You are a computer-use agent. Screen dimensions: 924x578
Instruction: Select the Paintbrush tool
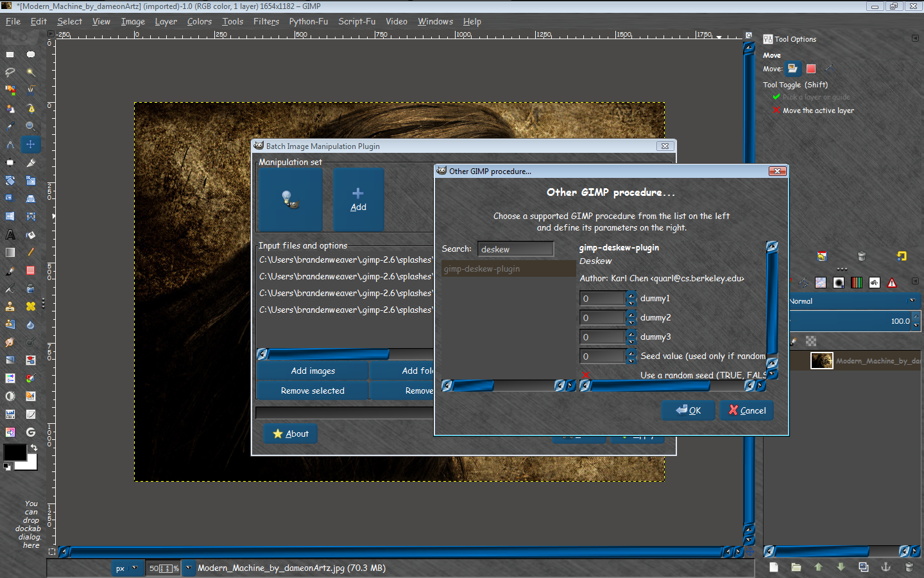point(10,270)
